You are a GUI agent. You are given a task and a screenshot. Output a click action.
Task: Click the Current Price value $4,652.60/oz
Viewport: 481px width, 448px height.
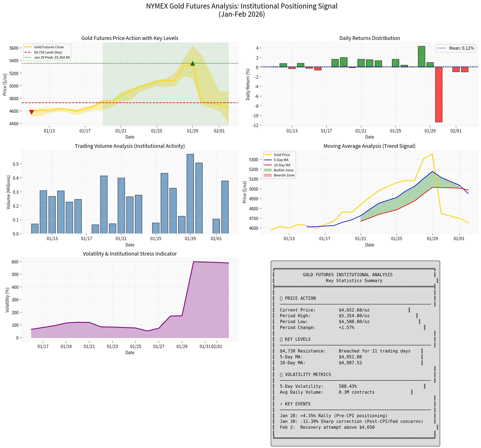tap(354, 310)
